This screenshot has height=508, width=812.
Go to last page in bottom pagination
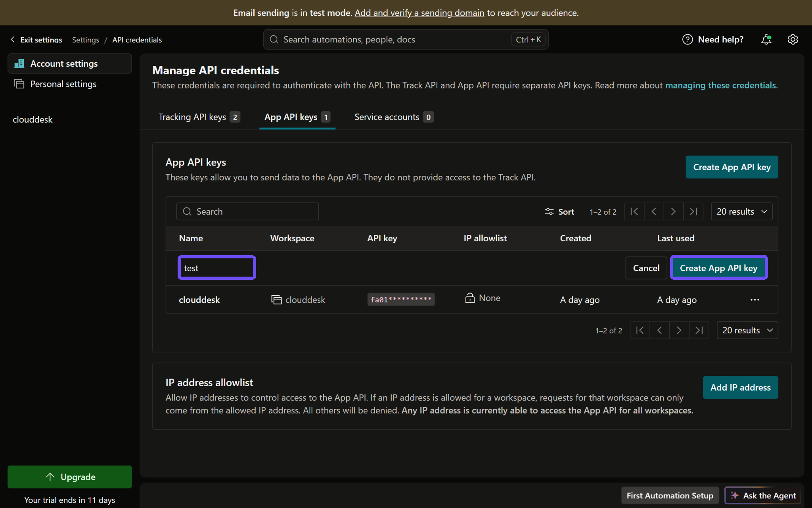click(699, 330)
